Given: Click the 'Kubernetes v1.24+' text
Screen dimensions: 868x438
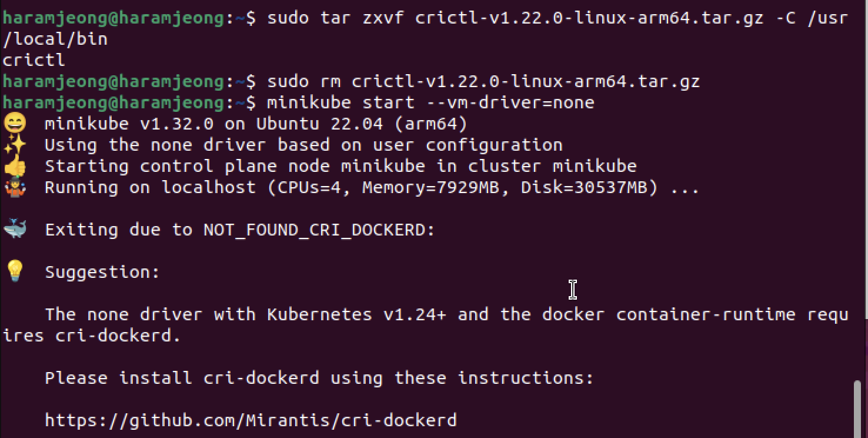Looking at the screenshot, I should [x=356, y=314].
